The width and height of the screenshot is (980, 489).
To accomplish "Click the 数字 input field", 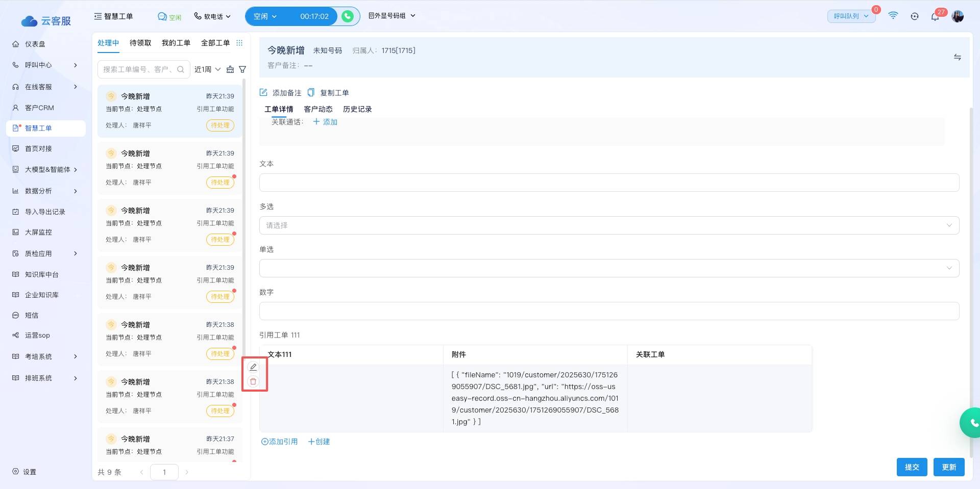I will pyautogui.click(x=609, y=311).
